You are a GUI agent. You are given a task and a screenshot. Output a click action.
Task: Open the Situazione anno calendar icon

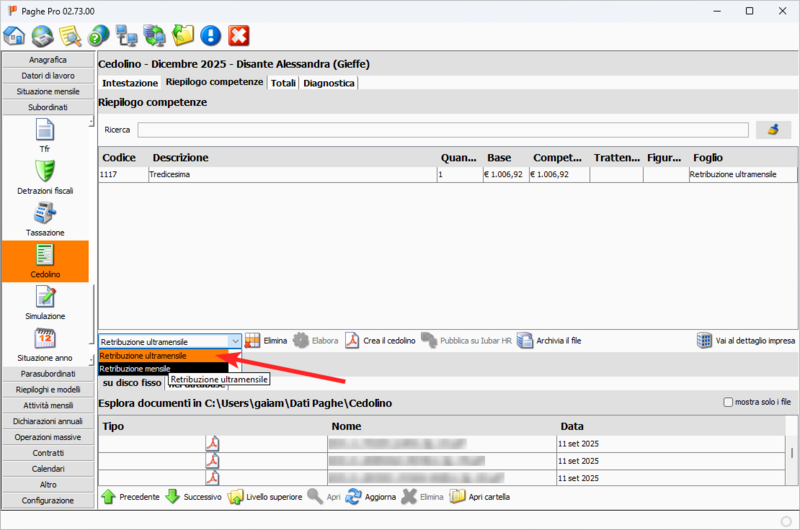(44, 339)
